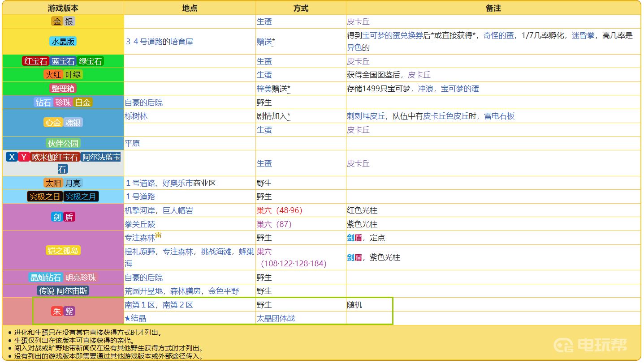Image resolution: width=644 pixels, height=363 pixels.
Task: Click the 异色 link
Action: (x=354, y=47)
